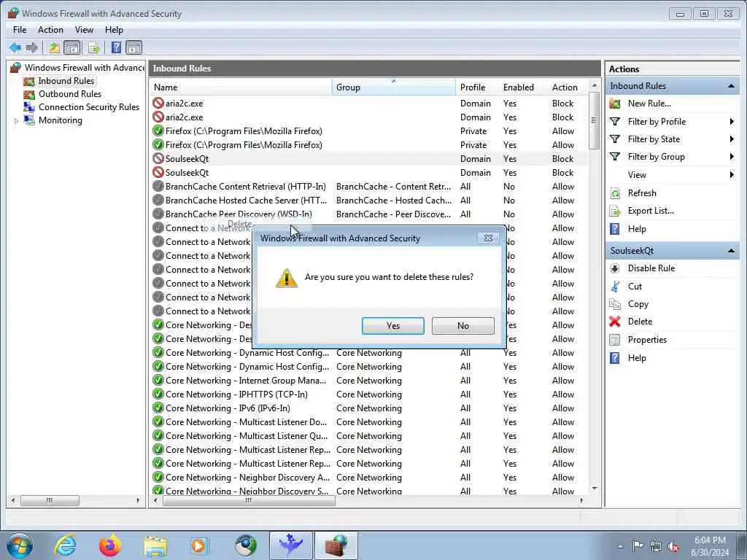
Task: Click the blue Help toolbar icon
Action: pos(116,47)
